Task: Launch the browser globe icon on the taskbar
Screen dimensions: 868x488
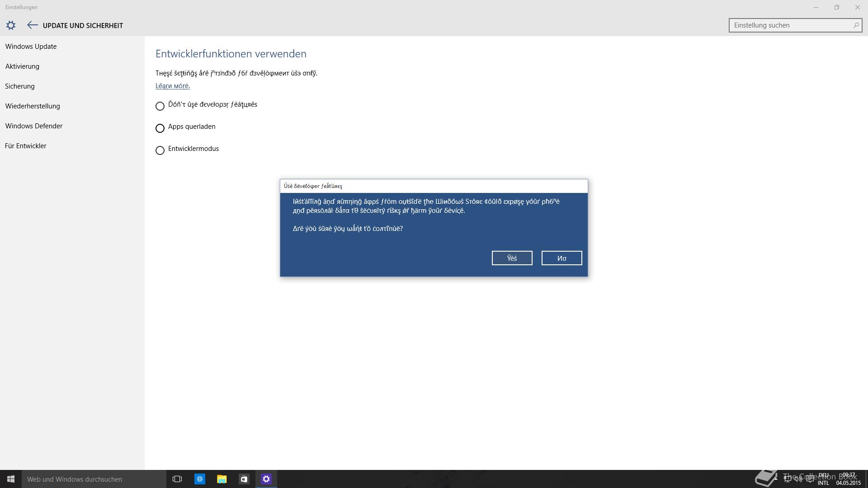Action: [199, 479]
